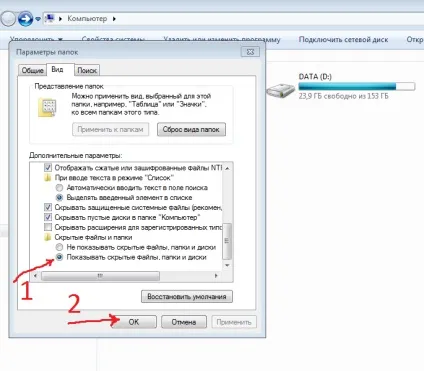Viewport: 424px width, 371px height.
Task: Click Применить к папкам button
Action: click(x=110, y=130)
